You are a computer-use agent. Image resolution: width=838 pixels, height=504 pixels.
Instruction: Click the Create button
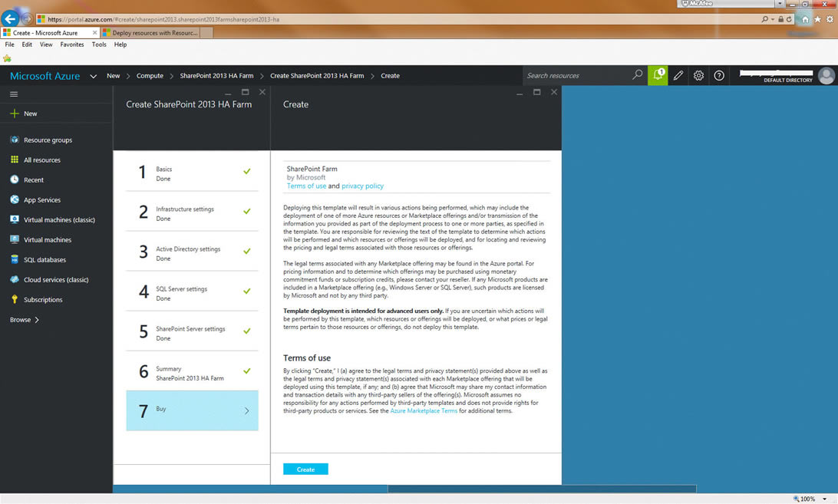[x=305, y=469]
